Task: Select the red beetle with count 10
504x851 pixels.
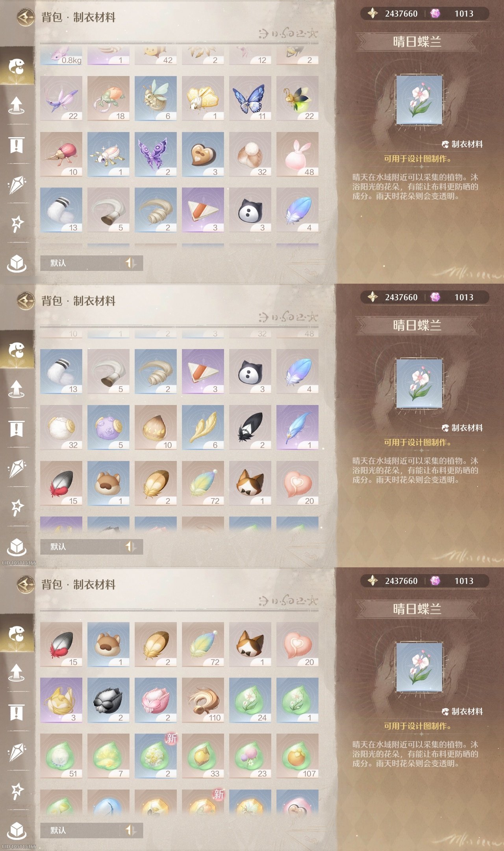Action: [x=61, y=154]
